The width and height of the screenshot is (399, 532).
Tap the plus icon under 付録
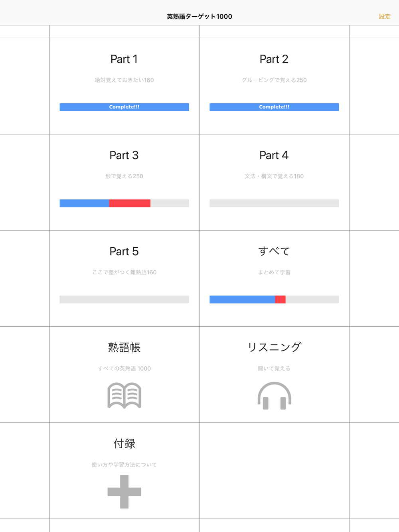(x=124, y=491)
